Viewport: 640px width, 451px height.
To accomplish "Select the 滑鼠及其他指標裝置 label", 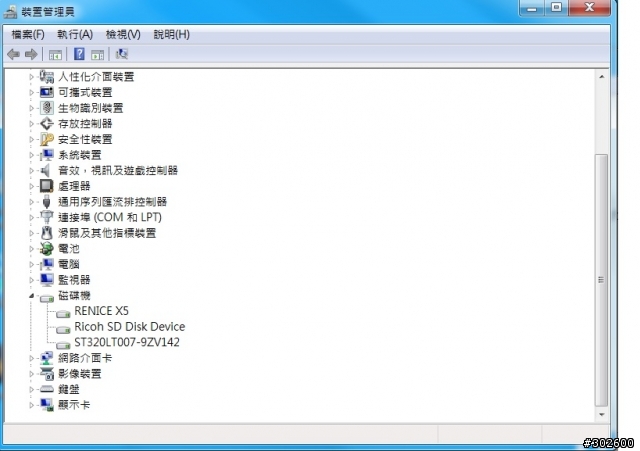I will [107, 233].
